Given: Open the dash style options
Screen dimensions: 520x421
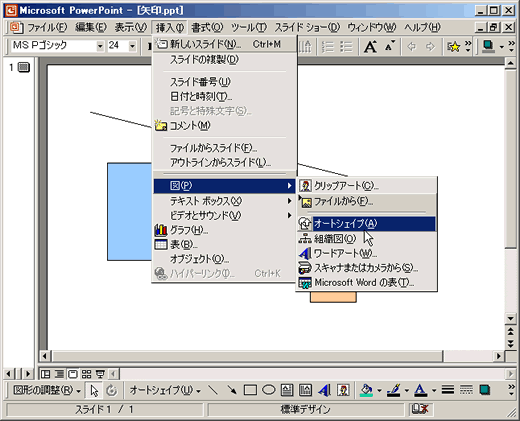Looking at the screenshot, I should 466,390.
